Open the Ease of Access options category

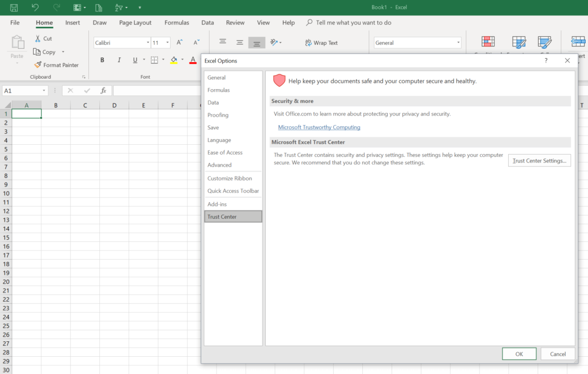coord(233,153)
